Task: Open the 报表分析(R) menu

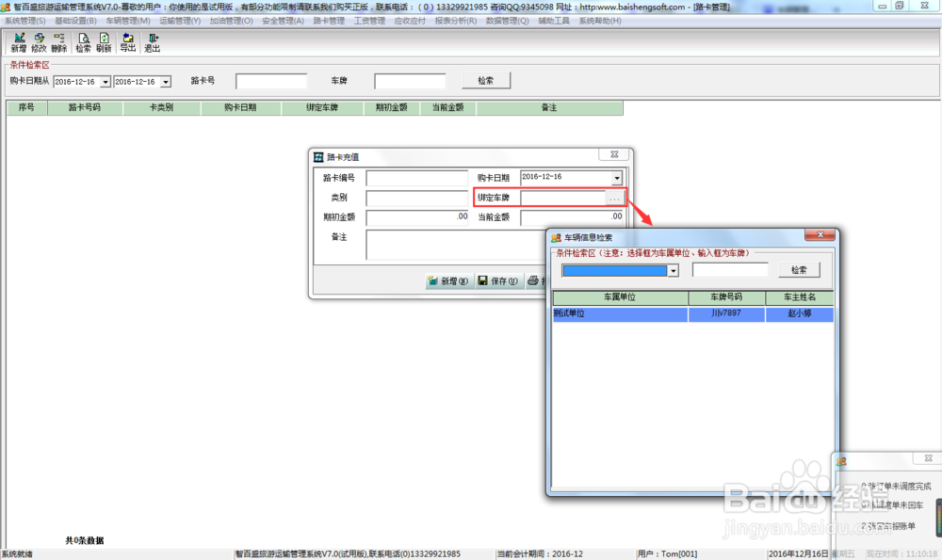Action: point(455,21)
